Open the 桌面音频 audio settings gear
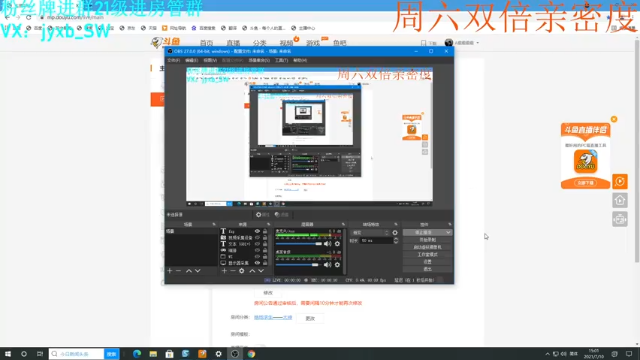 (x=337, y=264)
